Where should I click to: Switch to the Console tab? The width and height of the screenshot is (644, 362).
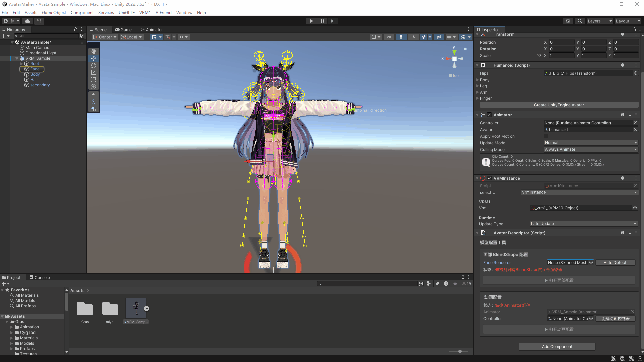coord(40,278)
